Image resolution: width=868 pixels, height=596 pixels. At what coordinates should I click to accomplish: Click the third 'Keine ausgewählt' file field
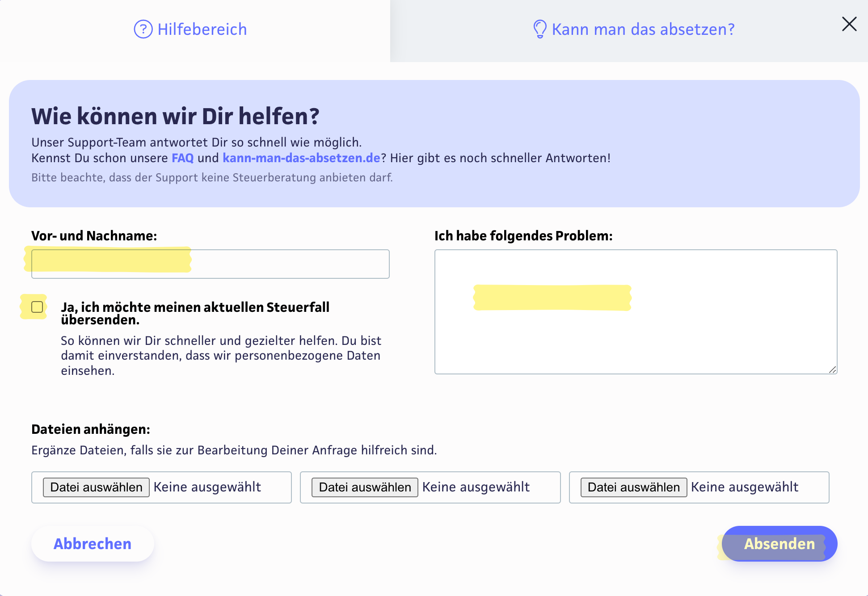click(745, 487)
